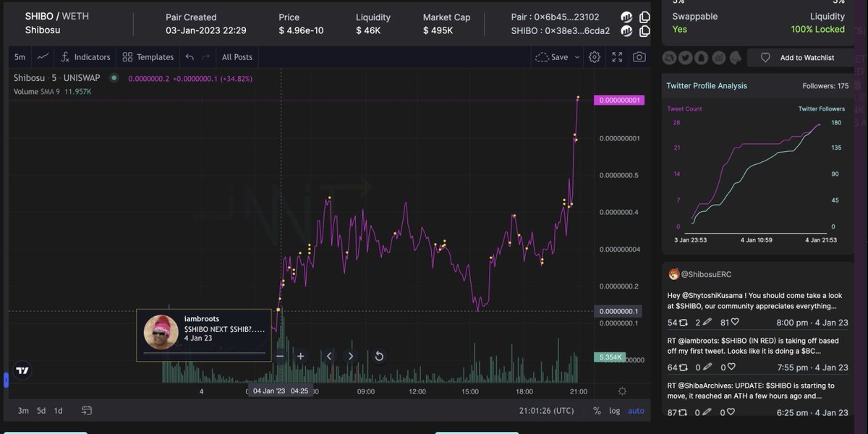Click the 5.354K volume label

608,357
